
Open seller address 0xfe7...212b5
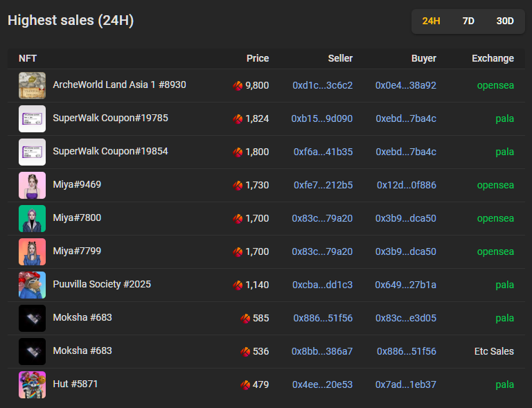coord(323,185)
